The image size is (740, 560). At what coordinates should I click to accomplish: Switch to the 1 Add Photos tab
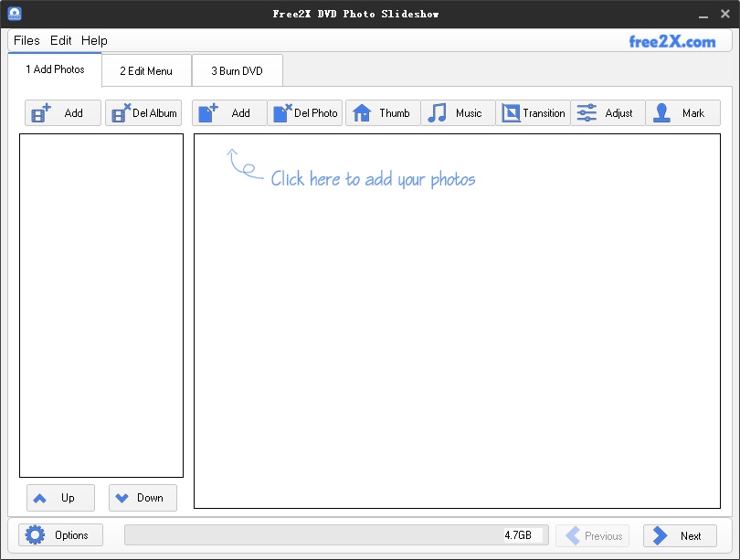coord(55,69)
